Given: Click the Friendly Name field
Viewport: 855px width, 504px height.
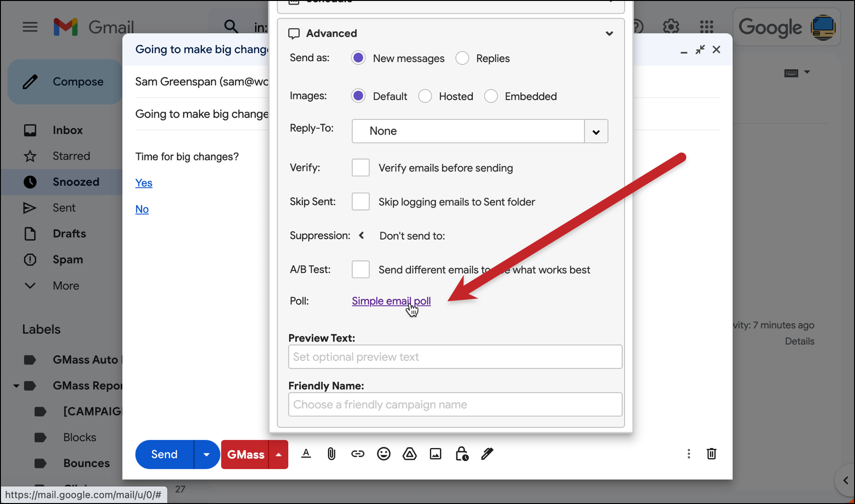Looking at the screenshot, I should pyautogui.click(x=455, y=405).
